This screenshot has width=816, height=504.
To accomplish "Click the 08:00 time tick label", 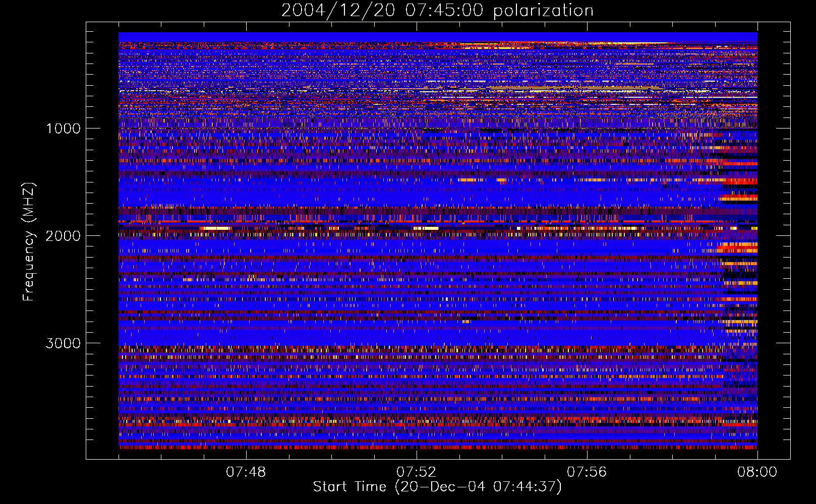I will pyautogui.click(x=757, y=472).
